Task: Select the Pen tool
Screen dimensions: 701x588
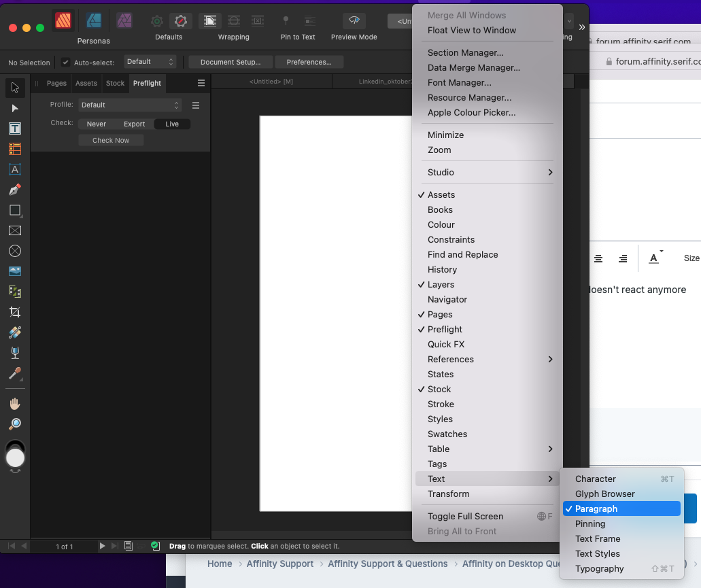Action: point(15,189)
